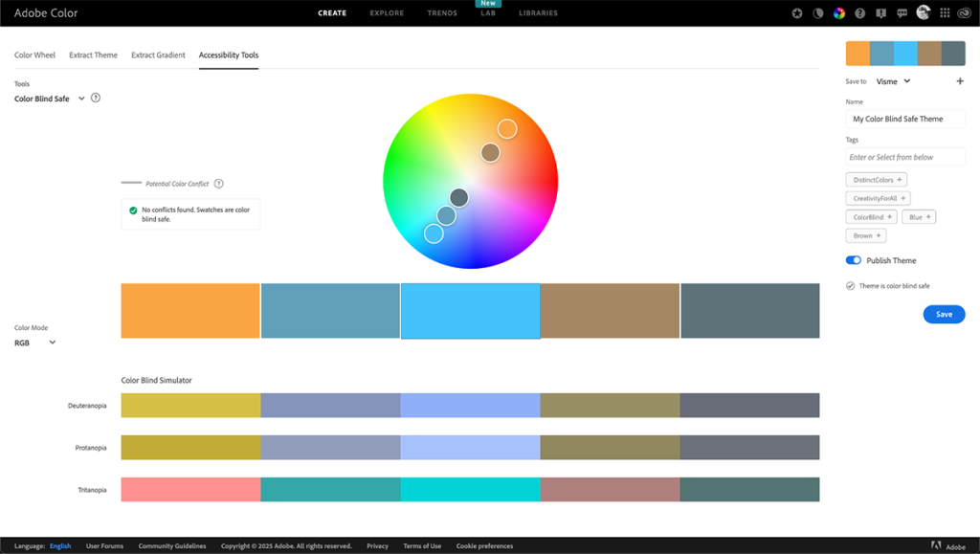Click the feedback chat icon in the header
The width and height of the screenshot is (980, 554).
tap(903, 12)
